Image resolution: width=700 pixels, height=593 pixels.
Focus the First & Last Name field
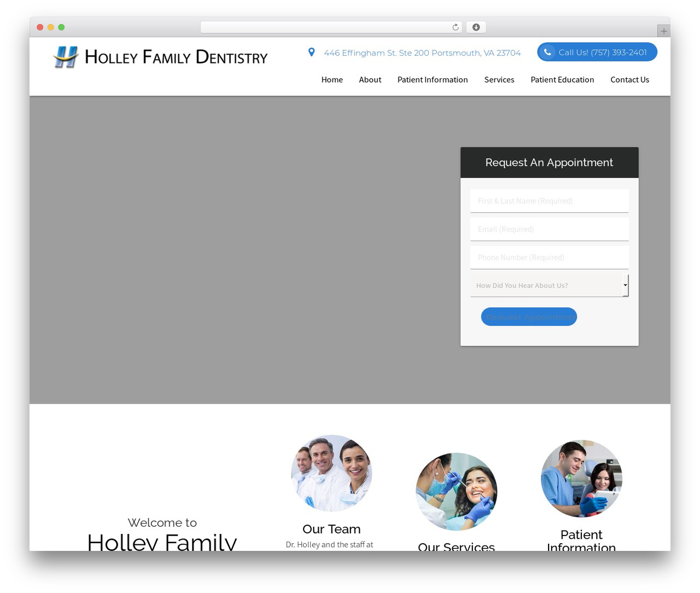(x=550, y=201)
